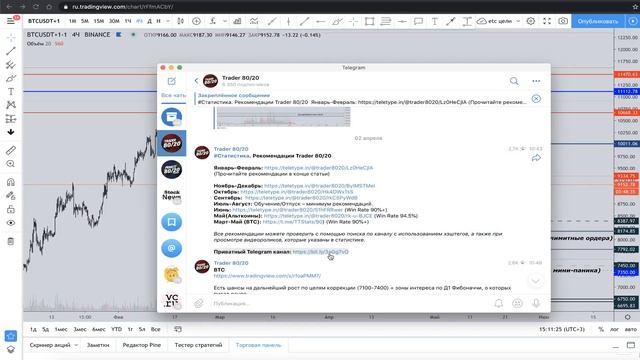Open Торговая панель tab

click(258, 345)
